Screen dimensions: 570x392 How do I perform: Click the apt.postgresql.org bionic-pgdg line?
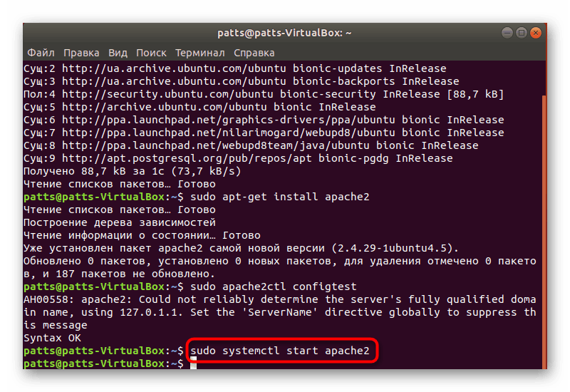tap(238, 158)
